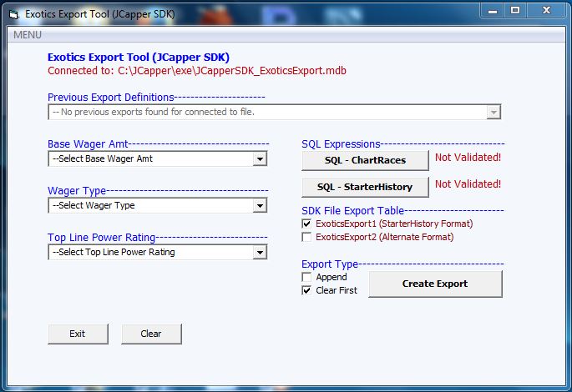Click 'Exotics Export Tool (JCapper SDK)' blue heading

point(139,58)
